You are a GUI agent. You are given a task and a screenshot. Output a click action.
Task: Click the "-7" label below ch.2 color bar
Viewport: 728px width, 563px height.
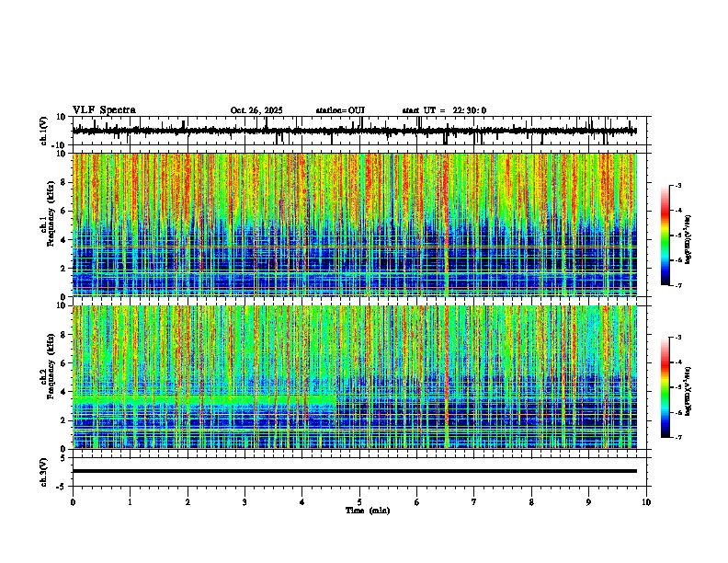click(678, 438)
